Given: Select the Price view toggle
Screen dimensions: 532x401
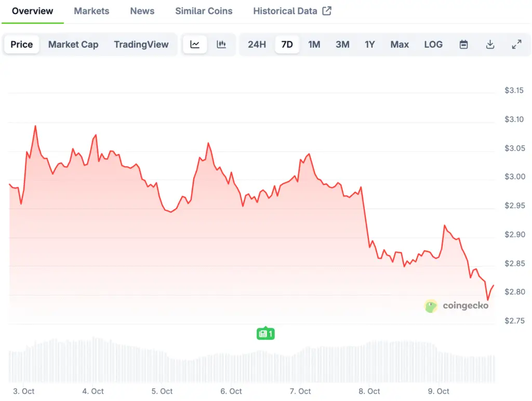Looking at the screenshot, I should pyautogui.click(x=22, y=45).
